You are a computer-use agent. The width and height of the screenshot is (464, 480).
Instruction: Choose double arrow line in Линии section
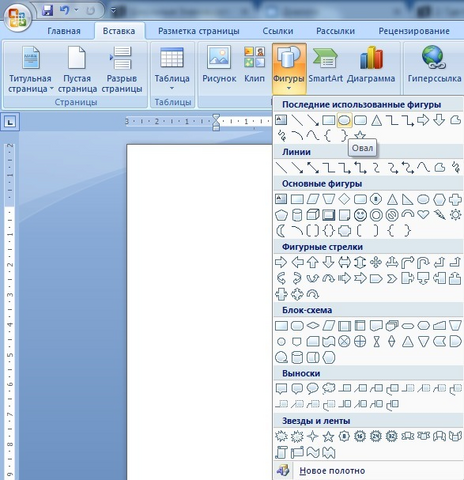[x=313, y=167]
